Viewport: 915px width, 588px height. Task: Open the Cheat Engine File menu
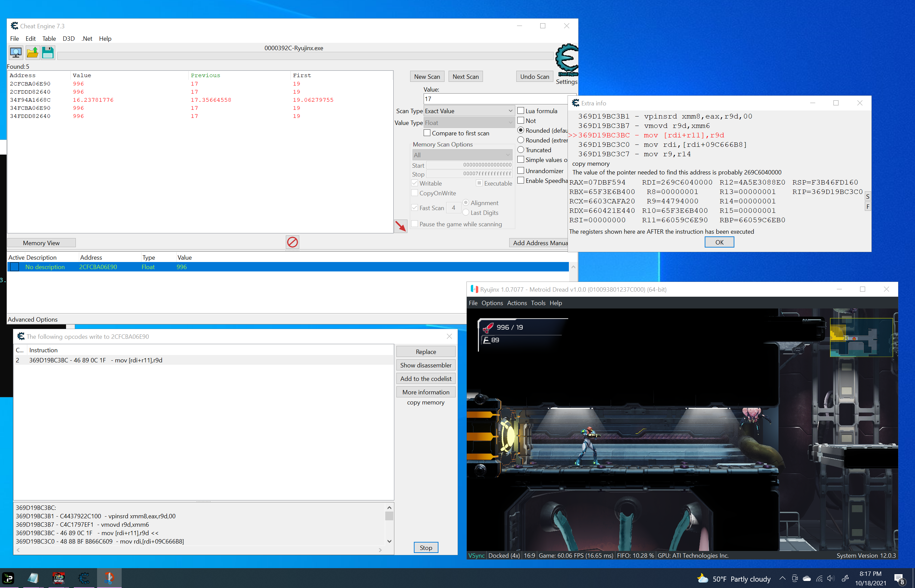tap(14, 39)
